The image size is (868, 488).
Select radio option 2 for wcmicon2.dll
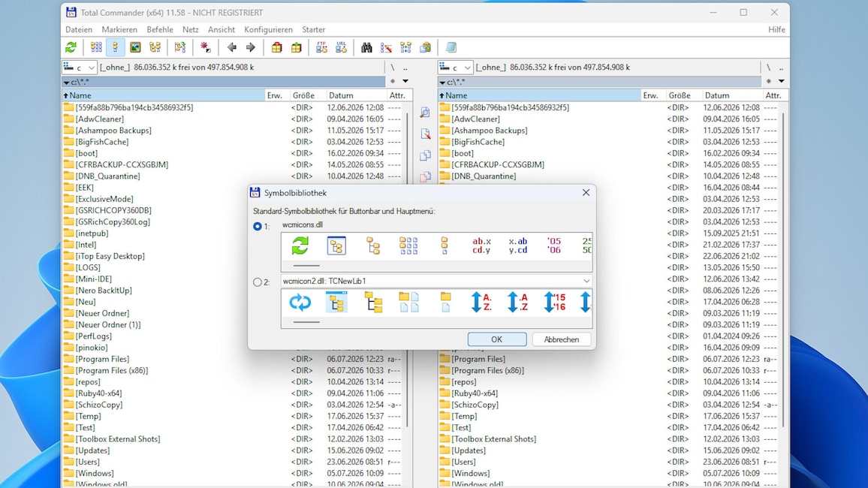pyautogui.click(x=258, y=282)
